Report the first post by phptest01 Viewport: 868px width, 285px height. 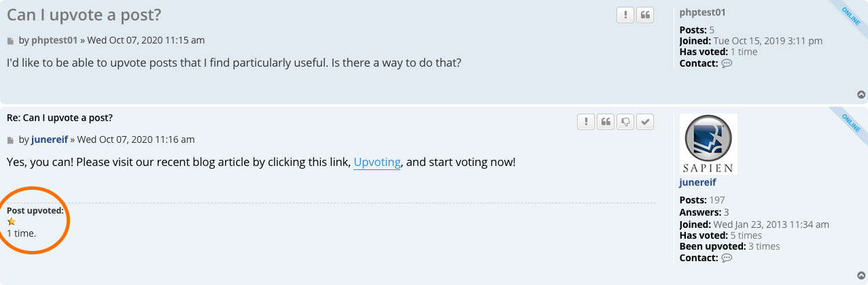(x=625, y=15)
